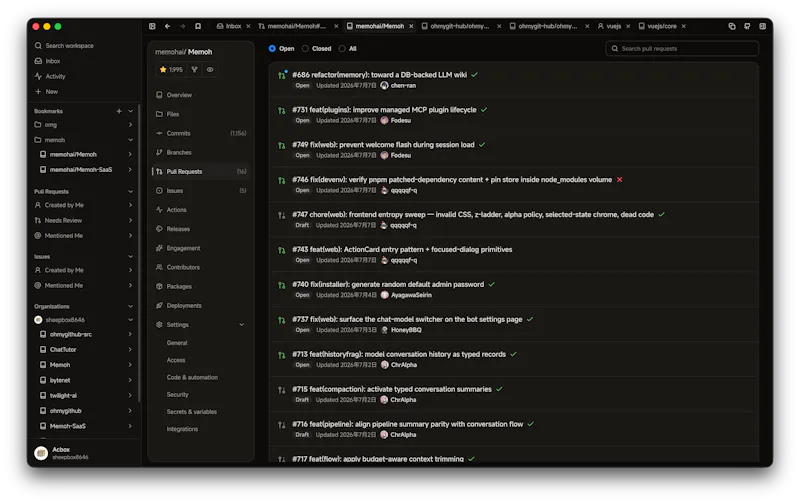Star the memohai/Memoh repository
Screen dimensions: 800x503
tap(171, 69)
